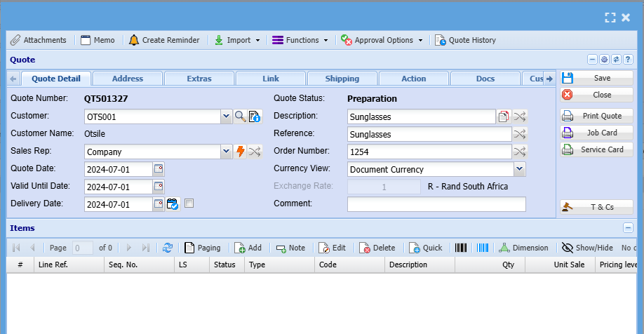Open customer info document icon
Screen dimensions: 644x334
254,116
